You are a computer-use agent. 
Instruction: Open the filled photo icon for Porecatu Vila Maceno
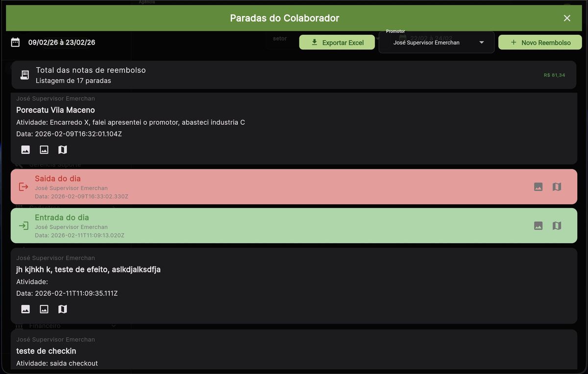(x=25, y=150)
